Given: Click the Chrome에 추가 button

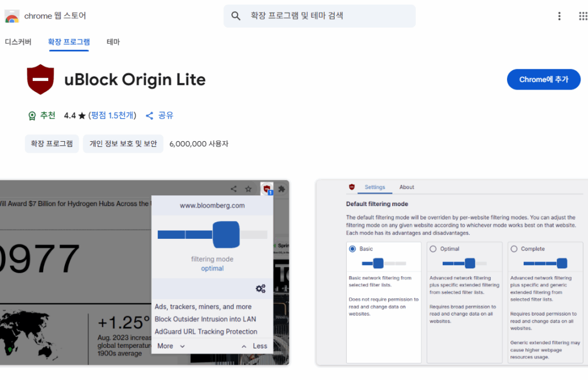Looking at the screenshot, I should click(x=544, y=79).
